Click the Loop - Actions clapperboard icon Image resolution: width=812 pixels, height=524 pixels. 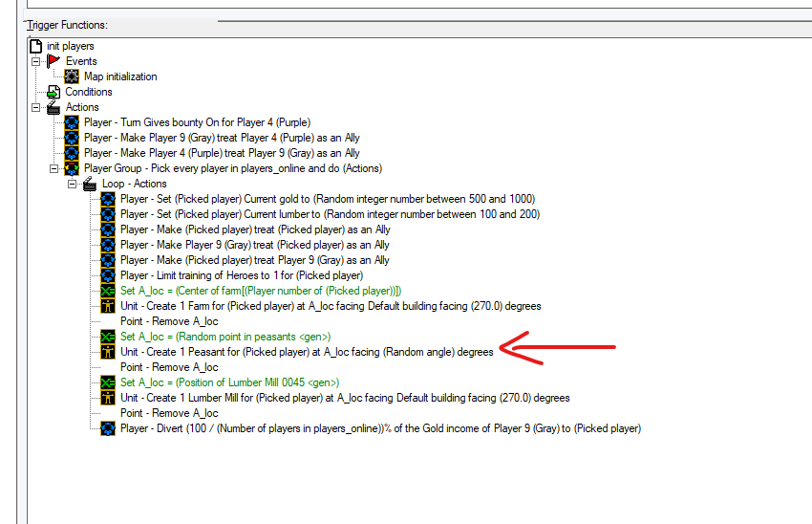tap(90, 184)
